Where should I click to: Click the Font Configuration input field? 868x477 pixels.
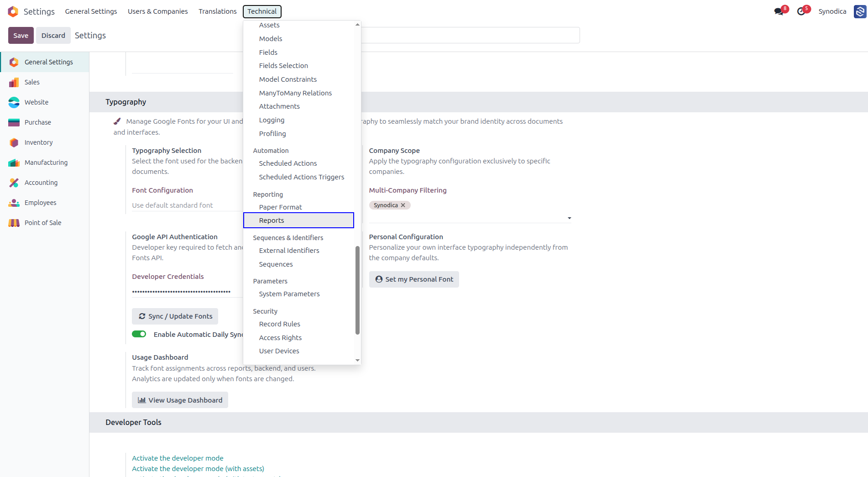pos(188,205)
